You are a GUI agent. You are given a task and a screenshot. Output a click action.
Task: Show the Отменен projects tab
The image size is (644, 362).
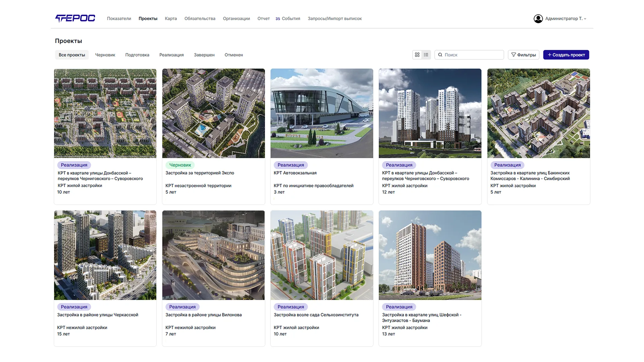(x=234, y=55)
